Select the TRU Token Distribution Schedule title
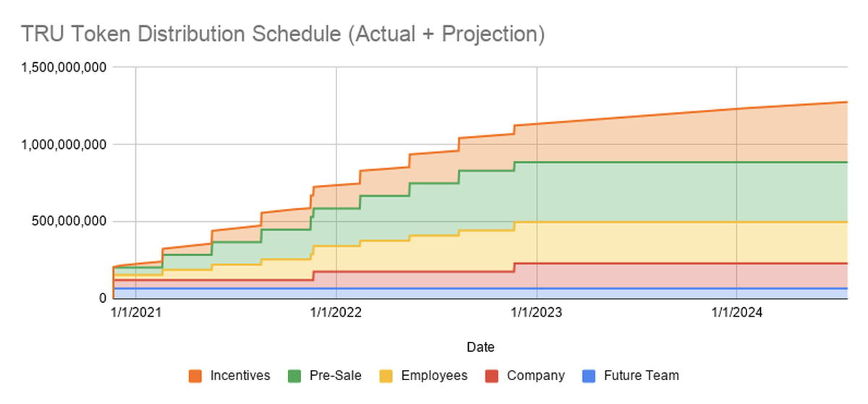868x404 pixels. tap(282, 35)
